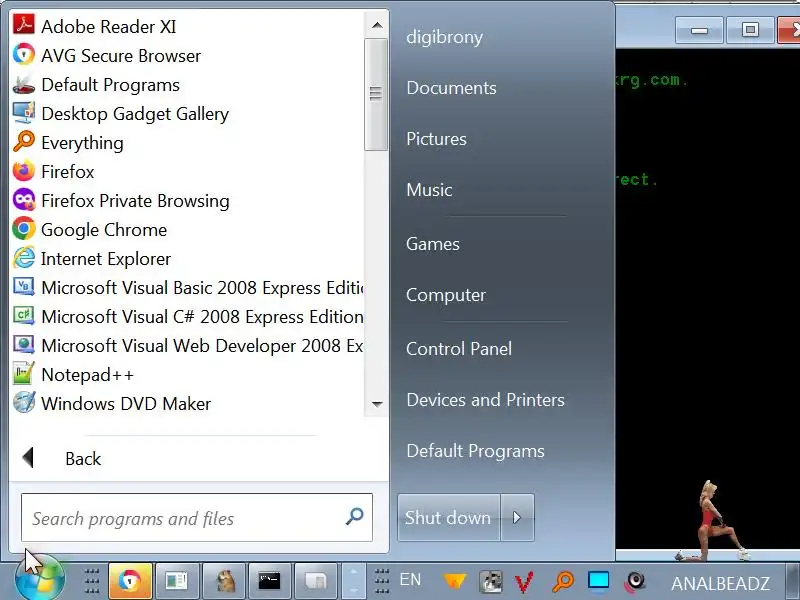Click the programs list scrollbar thumb
The width and height of the screenshot is (800, 600).
[377, 94]
